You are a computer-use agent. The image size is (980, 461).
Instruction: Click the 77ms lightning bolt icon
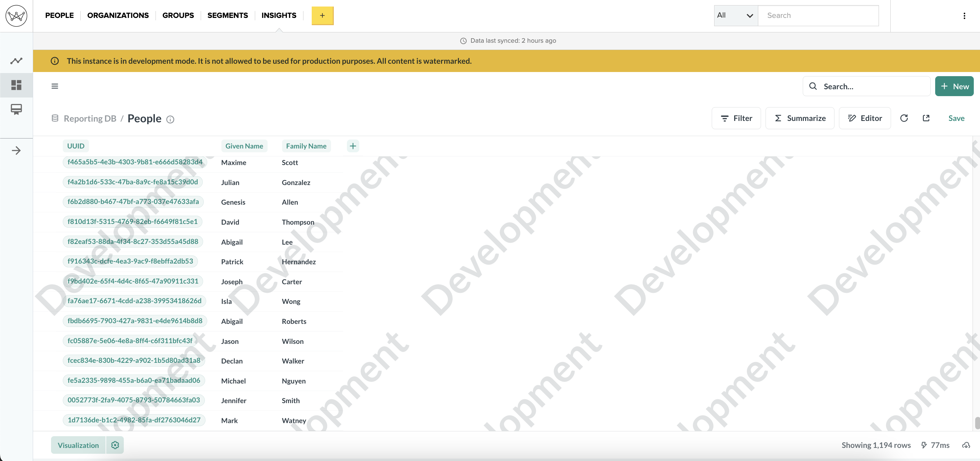(x=924, y=445)
